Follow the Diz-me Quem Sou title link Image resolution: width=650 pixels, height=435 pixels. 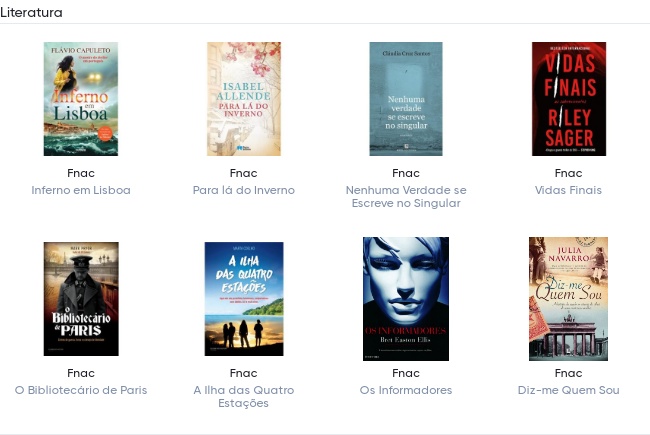point(568,390)
